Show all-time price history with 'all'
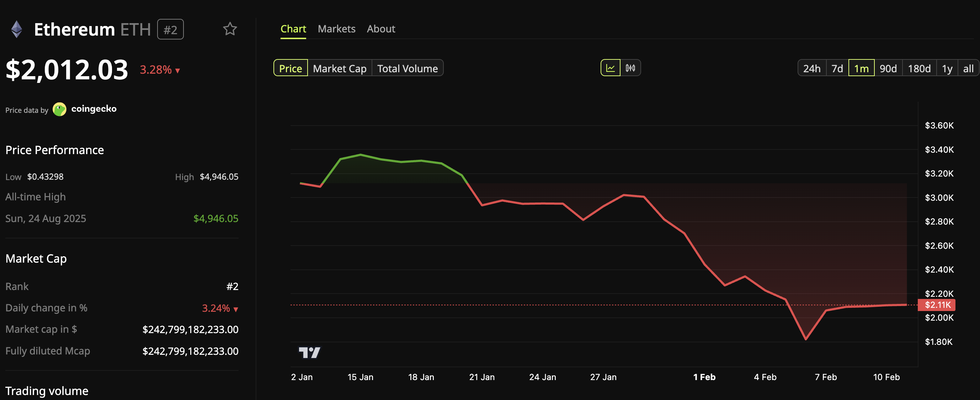The image size is (980, 400). click(968, 68)
